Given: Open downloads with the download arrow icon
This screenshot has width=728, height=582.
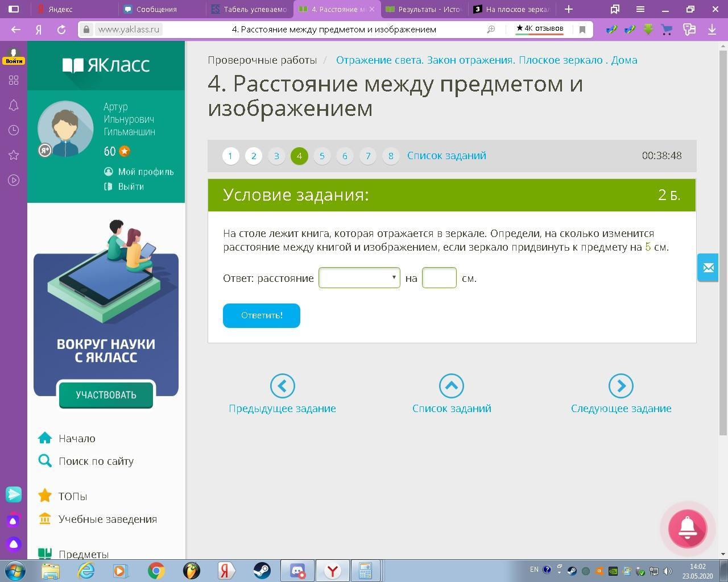Looking at the screenshot, I should (x=712, y=30).
